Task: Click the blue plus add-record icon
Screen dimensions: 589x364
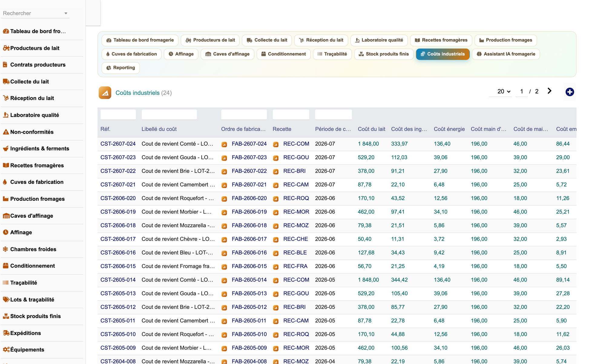Action: click(570, 92)
